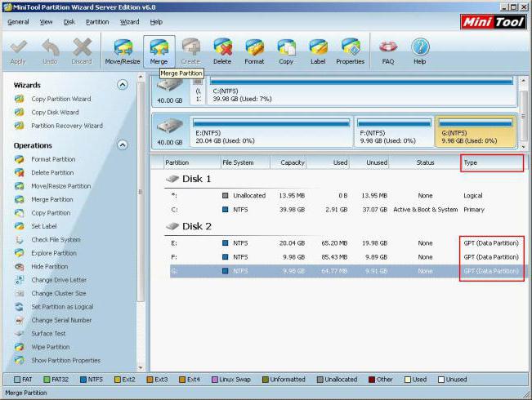Open the View menu
This screenshot has width=532, height=400.
(x=46, y=22)
